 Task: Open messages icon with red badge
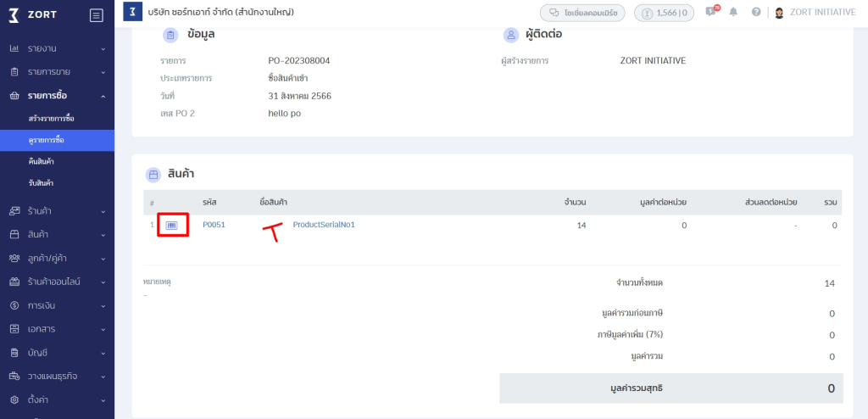[x=710, y=13]
